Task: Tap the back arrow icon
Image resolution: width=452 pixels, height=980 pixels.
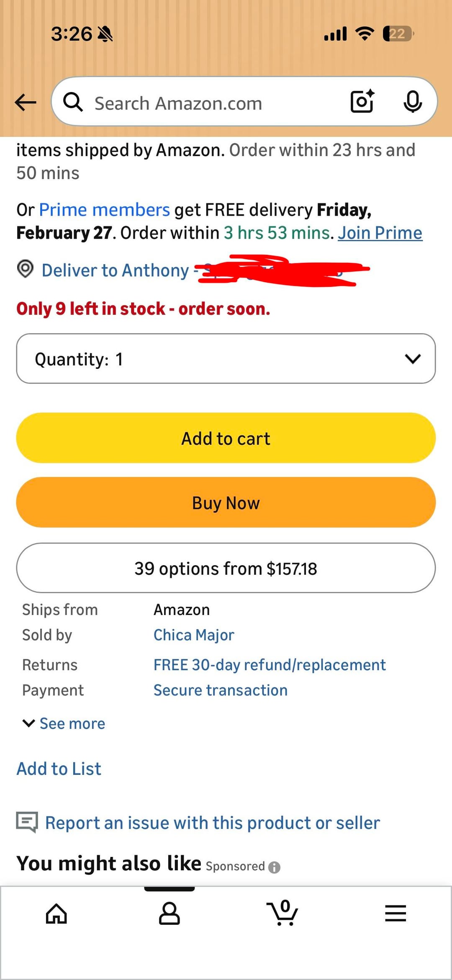Action: point(26,102)
